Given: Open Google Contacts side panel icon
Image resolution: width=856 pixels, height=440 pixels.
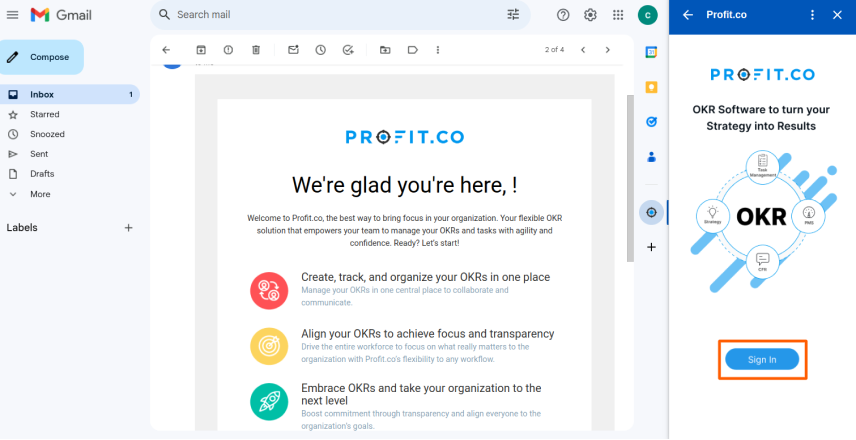Looking at the screenshot, I should pos(651,157).
